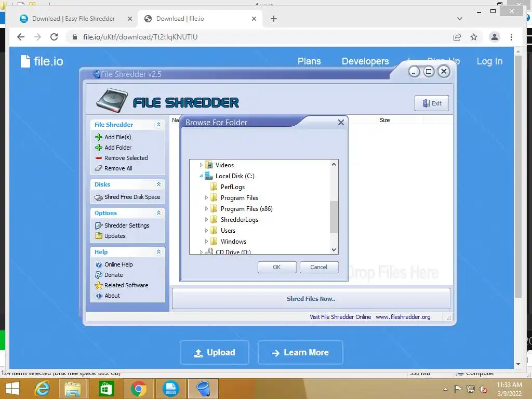532x399 pixels.
Task: Expand the Program Files folder arrow
Action: point(206,198)
